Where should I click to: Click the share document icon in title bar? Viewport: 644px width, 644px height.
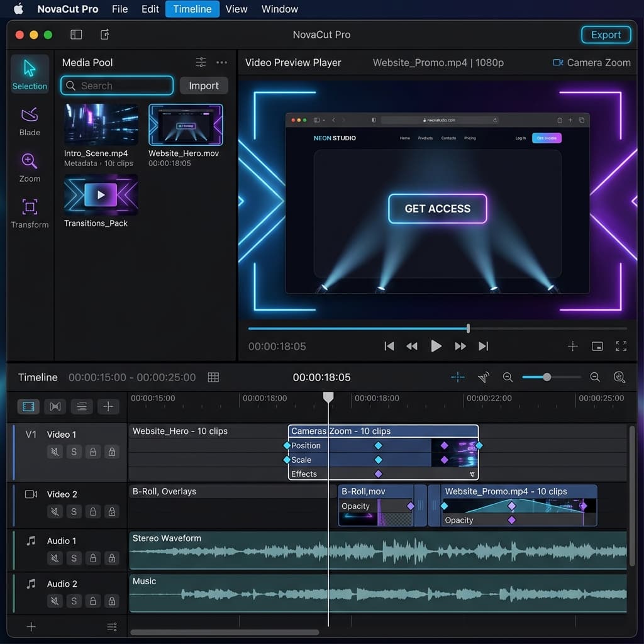pyautogui.click(x=105, y=35)
